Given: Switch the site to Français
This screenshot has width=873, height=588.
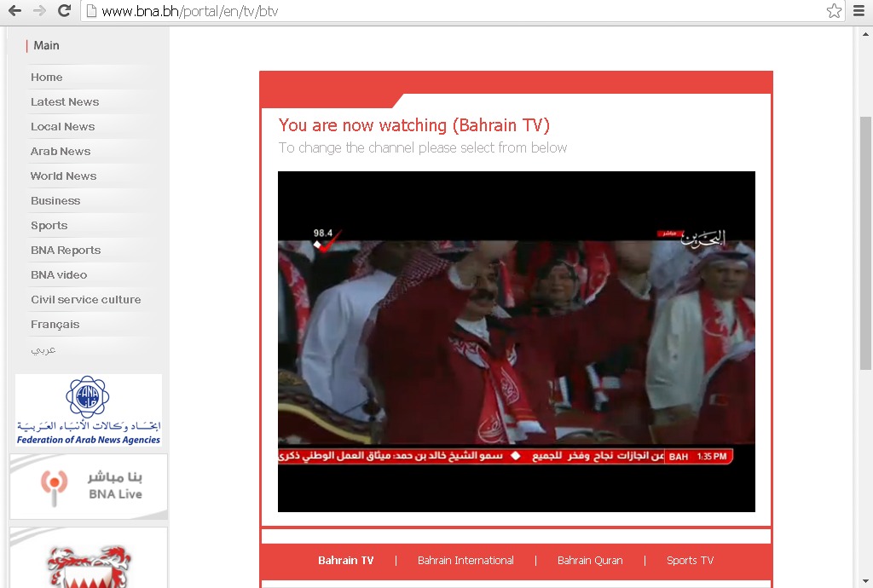Looking at the screenshot, I should (x=55, y=325).
